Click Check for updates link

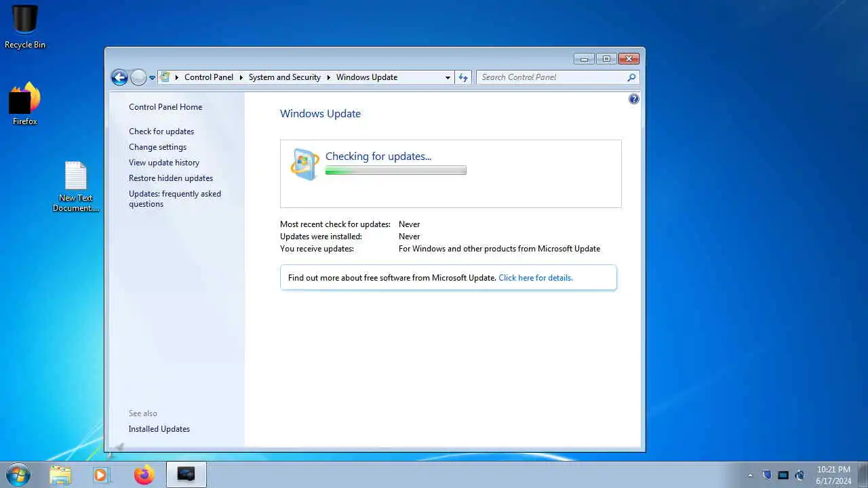pyautogui.click(x=161, y=131)
